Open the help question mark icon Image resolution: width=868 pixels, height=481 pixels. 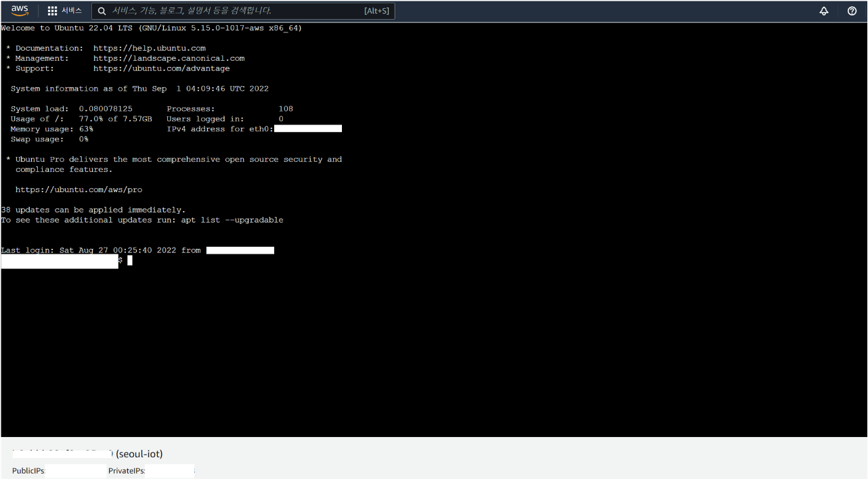point(852,11)
